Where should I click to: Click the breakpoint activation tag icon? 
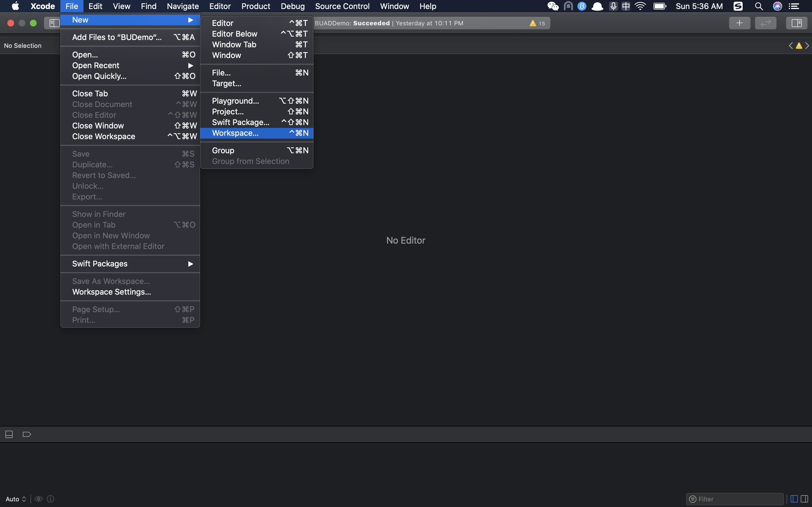(x=27, y=434)
